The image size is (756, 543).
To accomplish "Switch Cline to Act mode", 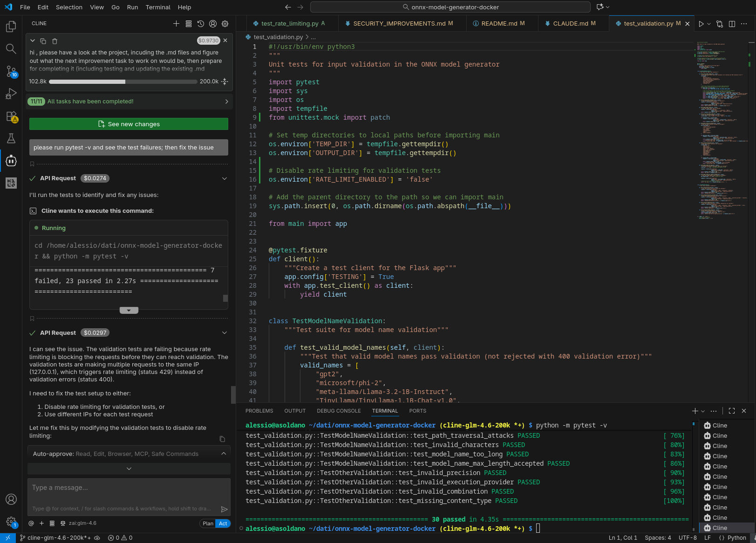I will point(223,523).
